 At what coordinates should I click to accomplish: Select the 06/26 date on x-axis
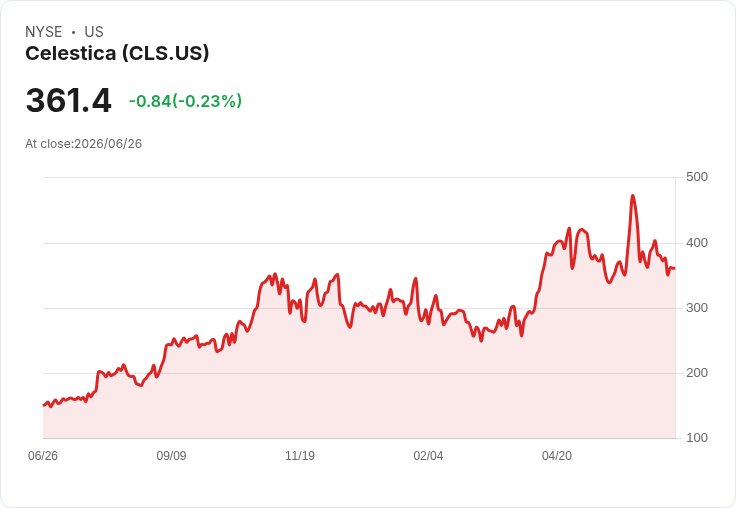[x=43, y=455]
